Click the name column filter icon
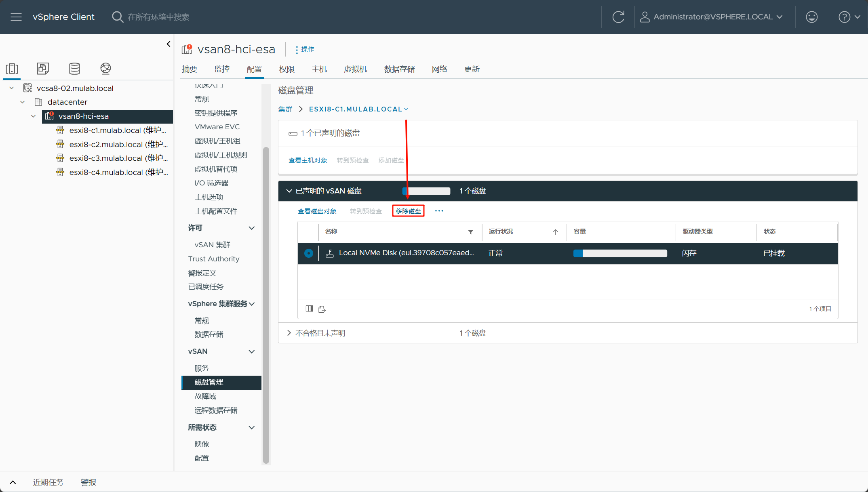The width and height of the screenshot is (868, 492). point(470,232)
